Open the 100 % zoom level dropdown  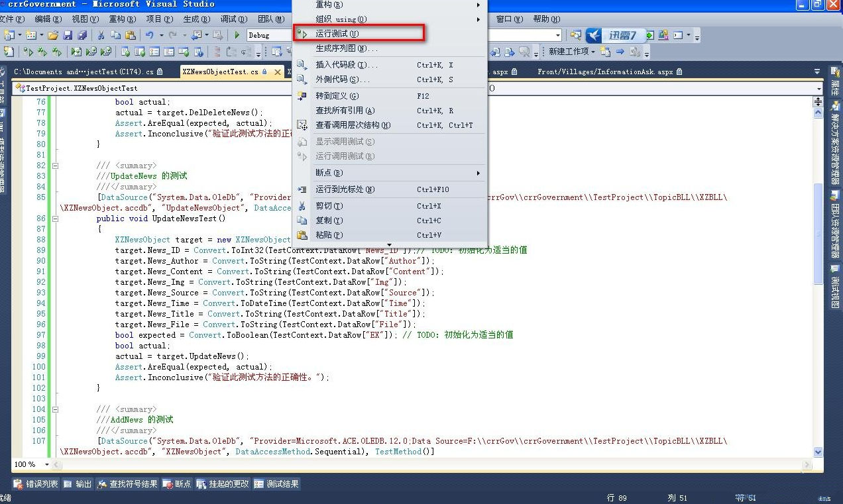(48, 464)
